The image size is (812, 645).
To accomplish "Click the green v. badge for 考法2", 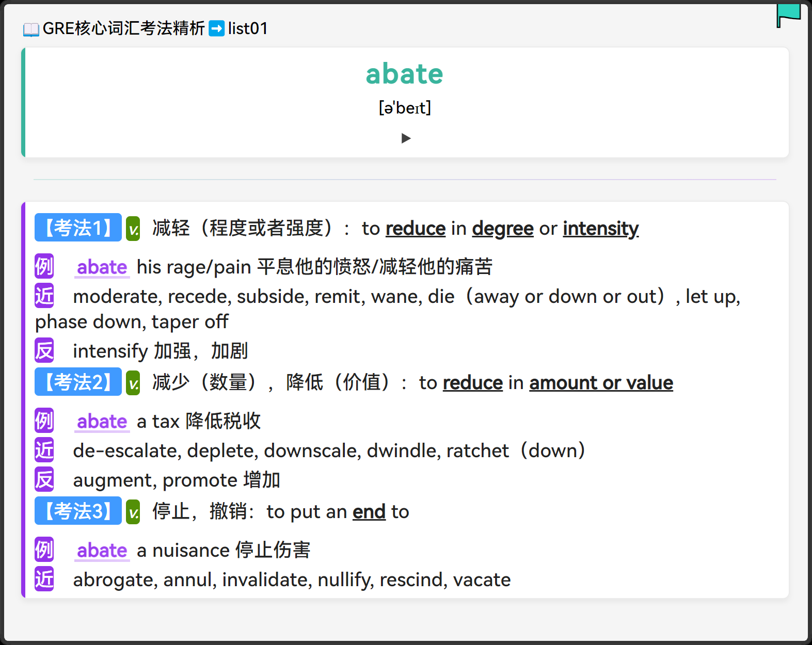I will [x=133, y=383].
